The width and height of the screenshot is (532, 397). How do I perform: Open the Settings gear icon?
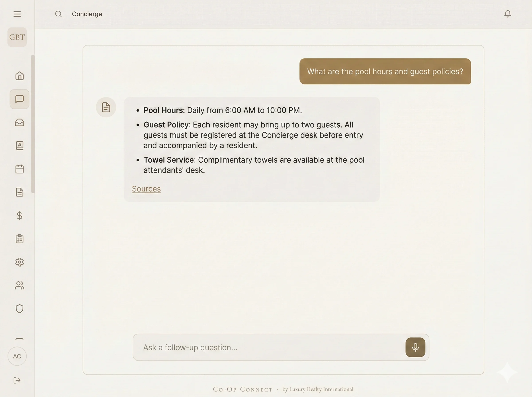pyautogui.click(x=20, y=262)
